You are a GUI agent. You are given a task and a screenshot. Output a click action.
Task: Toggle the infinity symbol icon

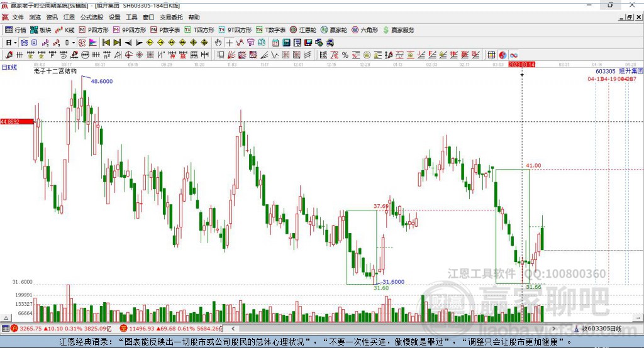[x=514, y=55]
